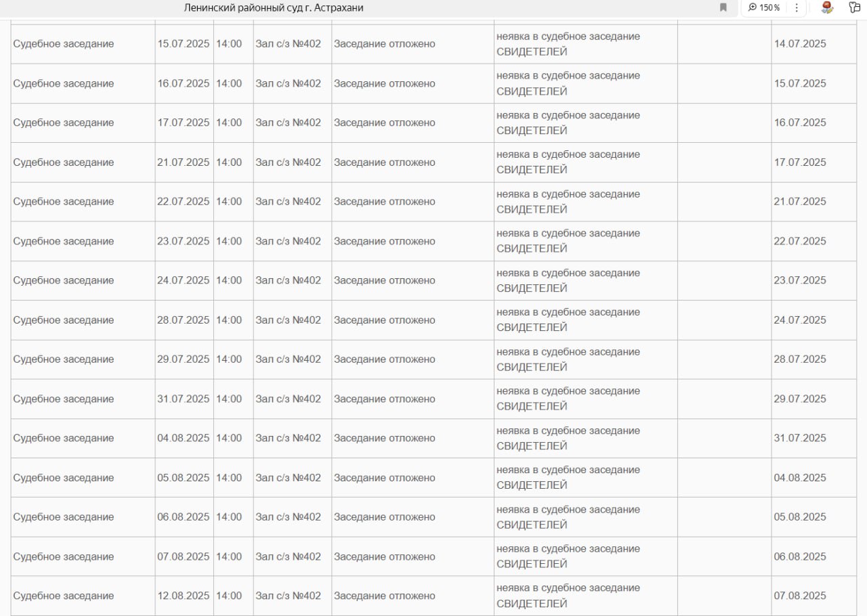Click the bookmark icon in the address bar

723,7
